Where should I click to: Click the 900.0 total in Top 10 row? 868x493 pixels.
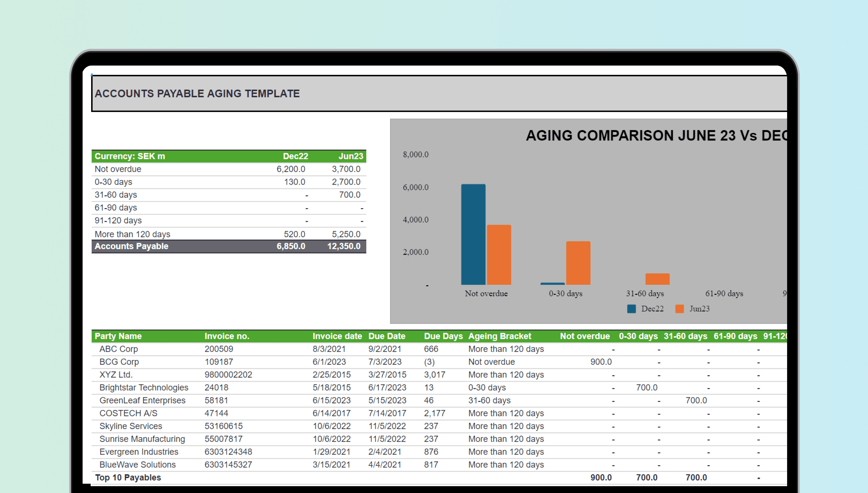coord(601,477)
